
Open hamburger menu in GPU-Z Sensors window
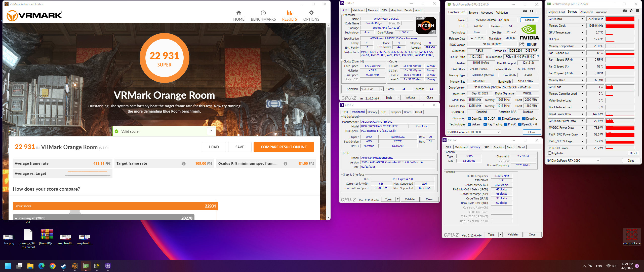point(637,11)
